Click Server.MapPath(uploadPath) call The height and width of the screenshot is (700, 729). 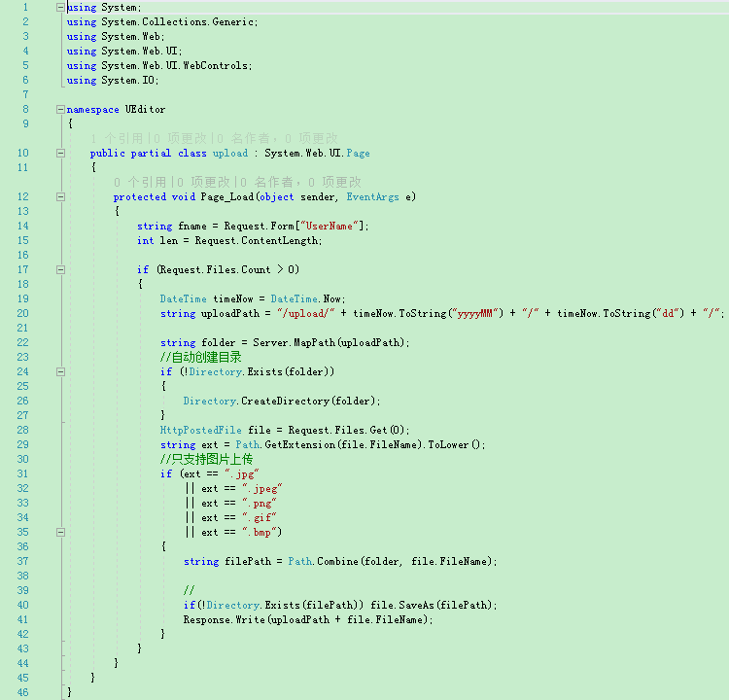[x=330, y=343]
